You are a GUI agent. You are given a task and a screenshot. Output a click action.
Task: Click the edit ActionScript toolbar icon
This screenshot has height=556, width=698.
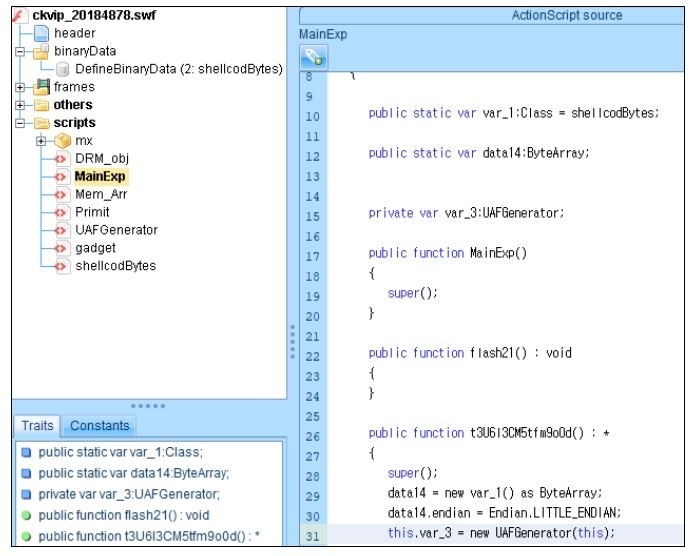tap(313, 57)
